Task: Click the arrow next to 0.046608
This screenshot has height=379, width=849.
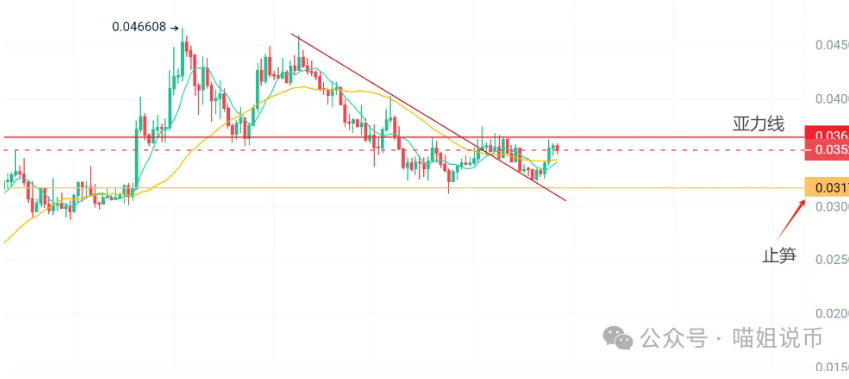Action: [174, 27]
